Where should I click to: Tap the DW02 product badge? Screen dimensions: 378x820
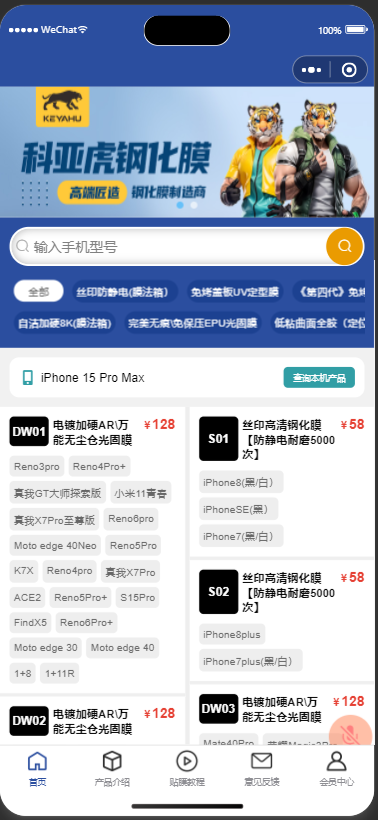pos(29,721)
